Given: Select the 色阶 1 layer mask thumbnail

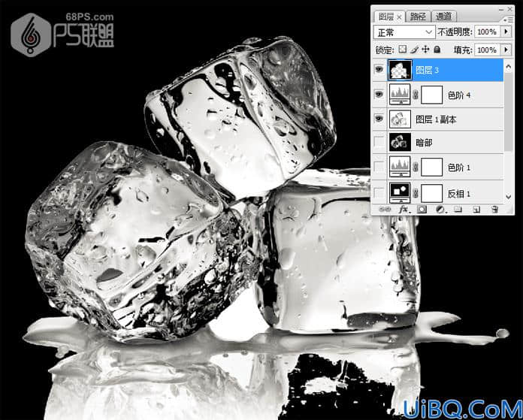Looking at the screenshot, I should tap(431, 167).
